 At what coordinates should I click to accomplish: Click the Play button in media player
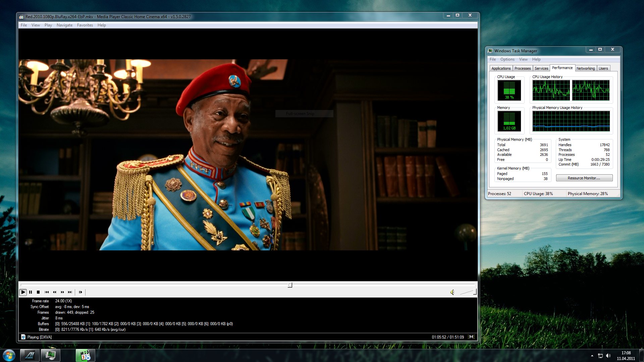[23, 292]
